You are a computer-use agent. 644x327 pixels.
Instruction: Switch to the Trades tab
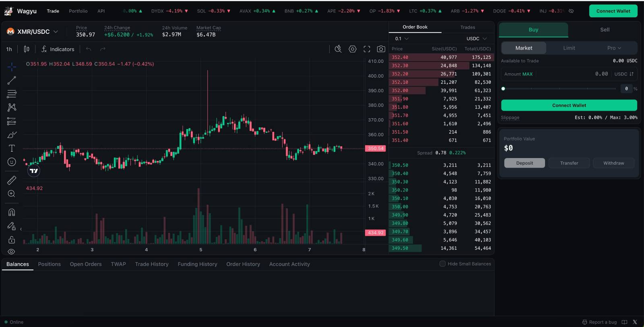[x=467, y=27]
